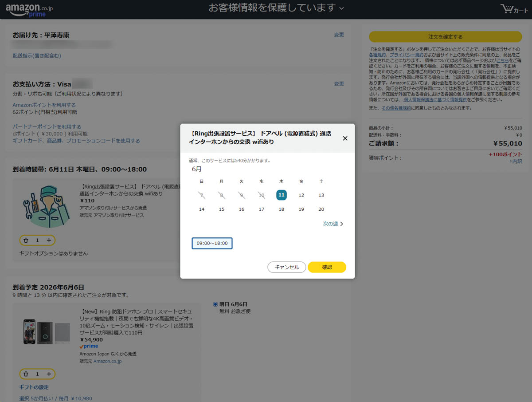Click the +100ポイント earned points text

pos(505,154)
